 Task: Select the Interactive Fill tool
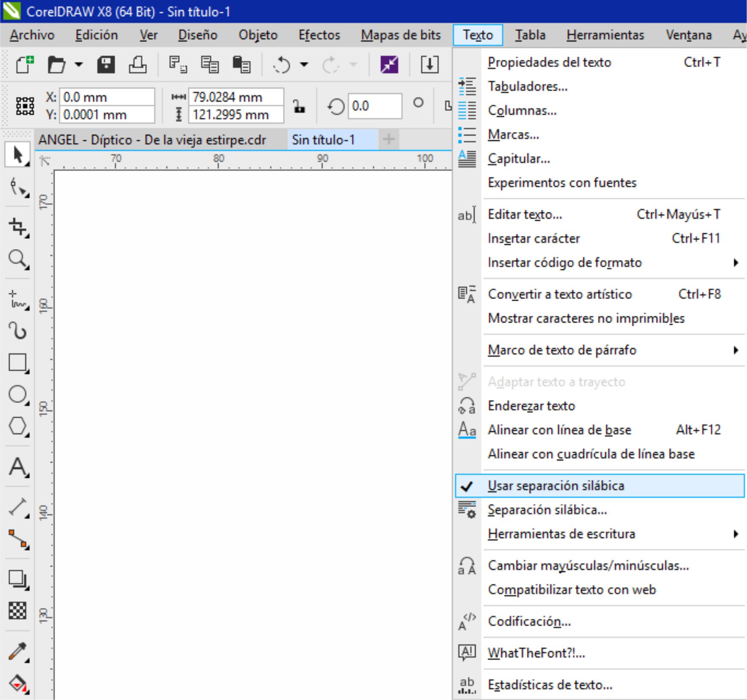[x=18, y=683]
